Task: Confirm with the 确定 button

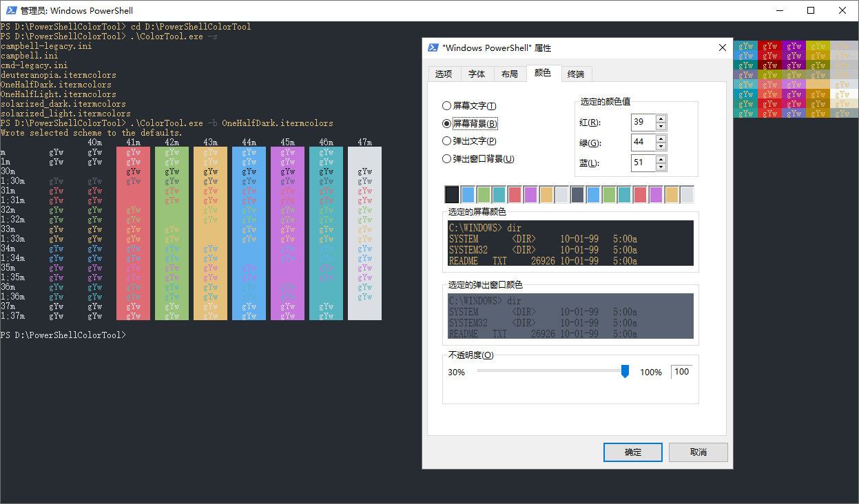Action: click(x=633, y=452)
